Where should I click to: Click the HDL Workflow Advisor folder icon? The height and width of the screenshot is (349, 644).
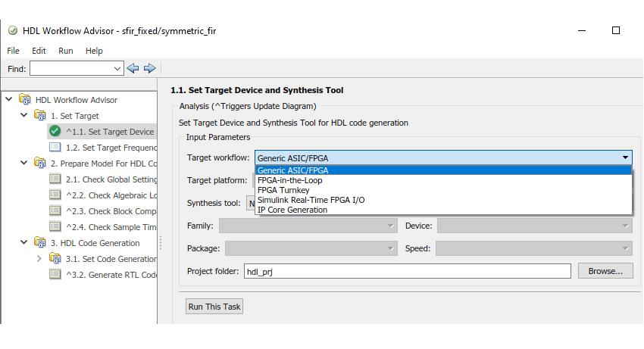point(25,100)
